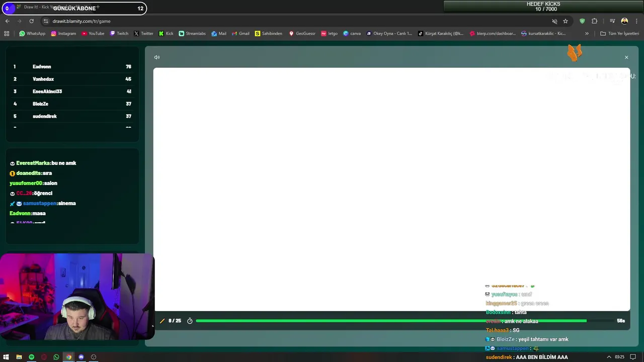Viewport: 644px width, 362px height.
Task: Open File Explorer from taskbar
Action: pos(19,357)
